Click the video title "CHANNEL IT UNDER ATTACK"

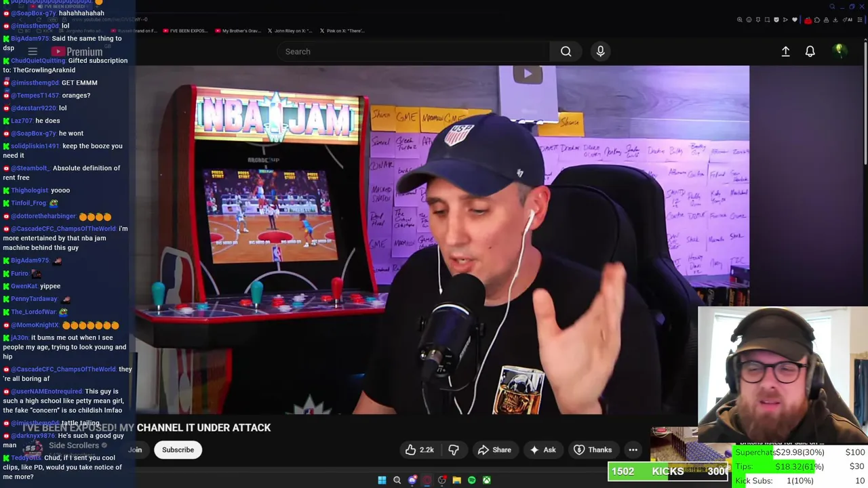coord(203,428)
